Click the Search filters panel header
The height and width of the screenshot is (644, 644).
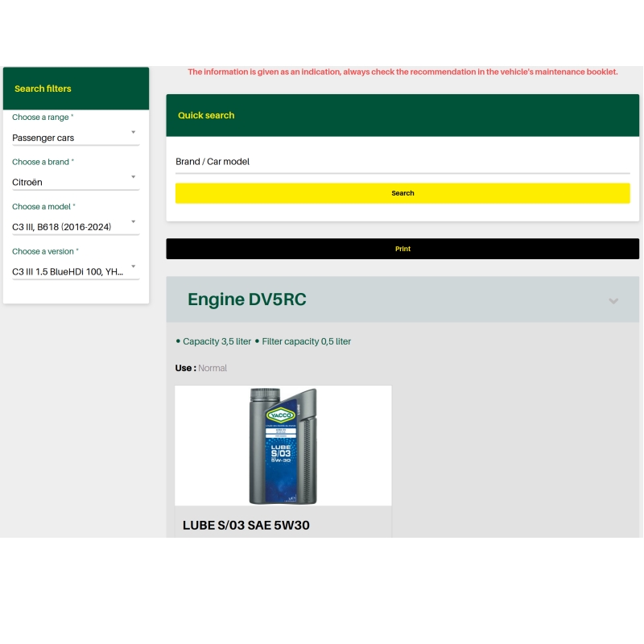tap(76, 89)
